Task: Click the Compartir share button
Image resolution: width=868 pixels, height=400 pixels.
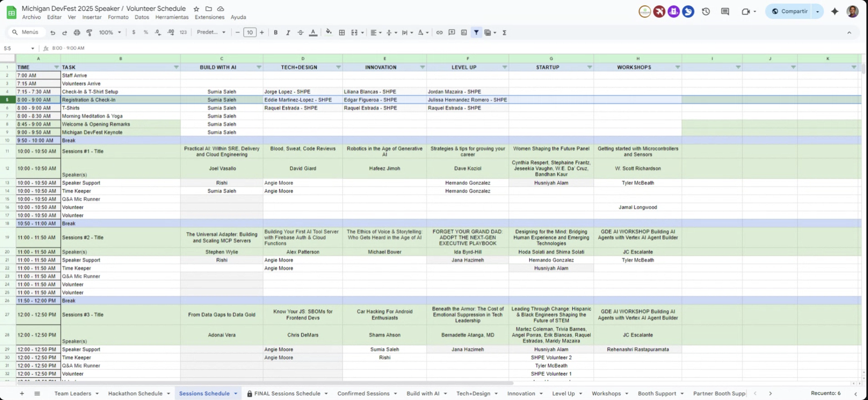Action: coord(789,11)
